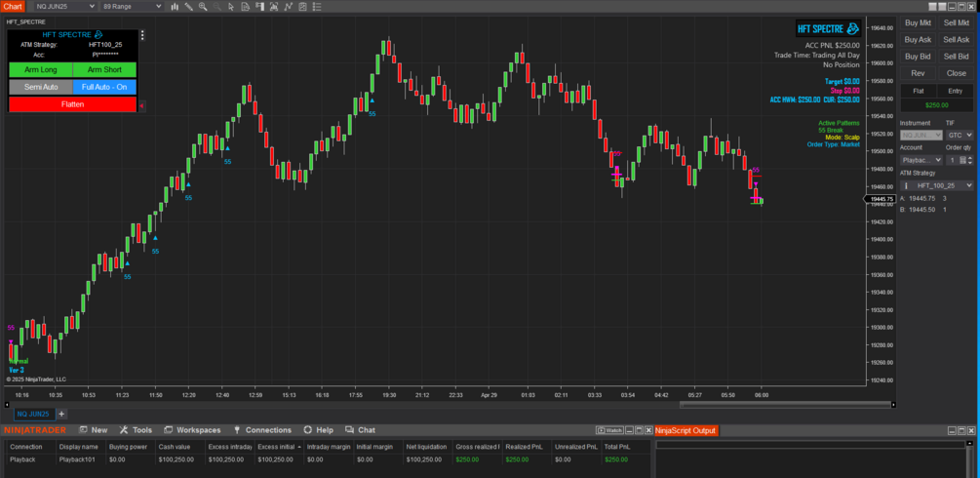Open the chart properties icon
This screenshot has width=980, height=478.
(302, 7)
